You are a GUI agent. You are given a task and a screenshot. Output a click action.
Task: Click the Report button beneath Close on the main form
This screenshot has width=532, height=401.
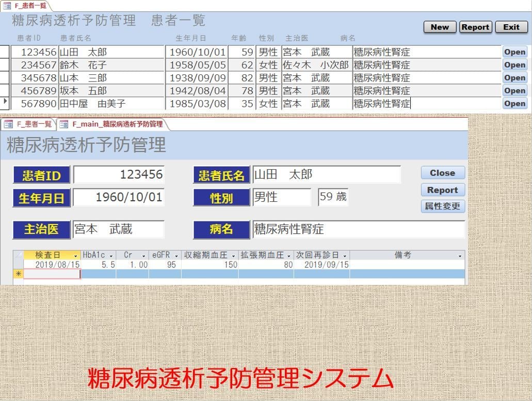443,190
